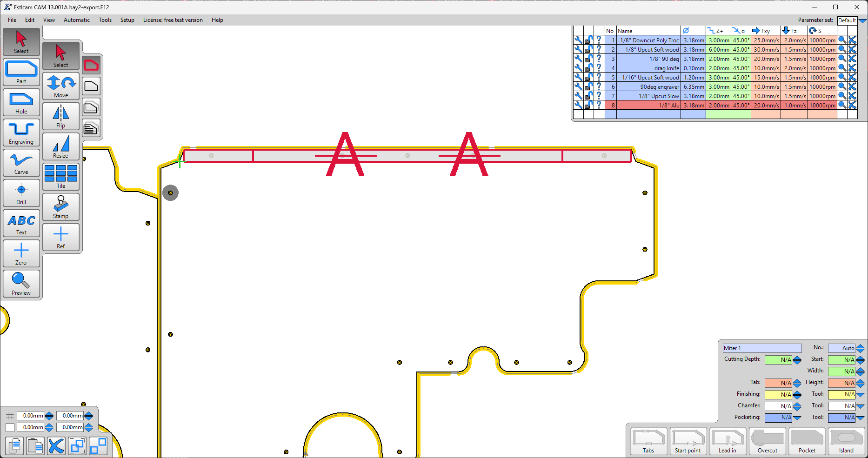868x458 pixels.
Task: Select the Engraving tool
Action: pyautogui.click(x=21, y=133)
